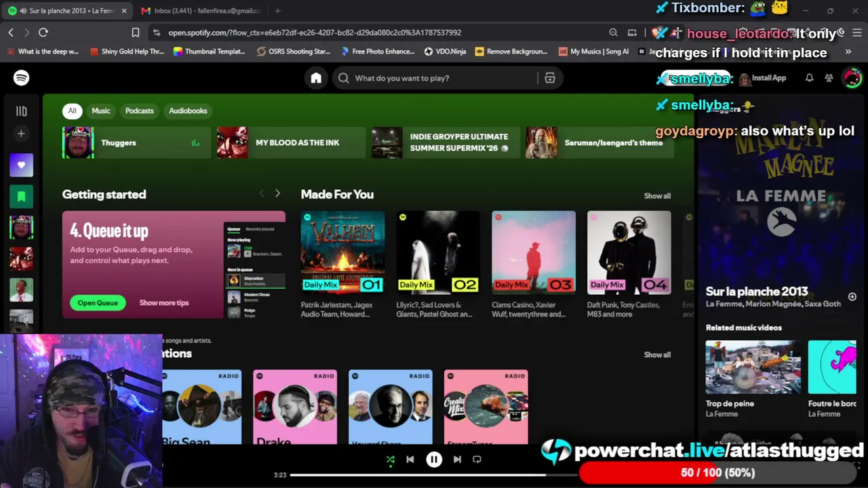Click the Spotify logo in the top bar
This screenshot has width=868, height=488.
(x=21, y=78)
